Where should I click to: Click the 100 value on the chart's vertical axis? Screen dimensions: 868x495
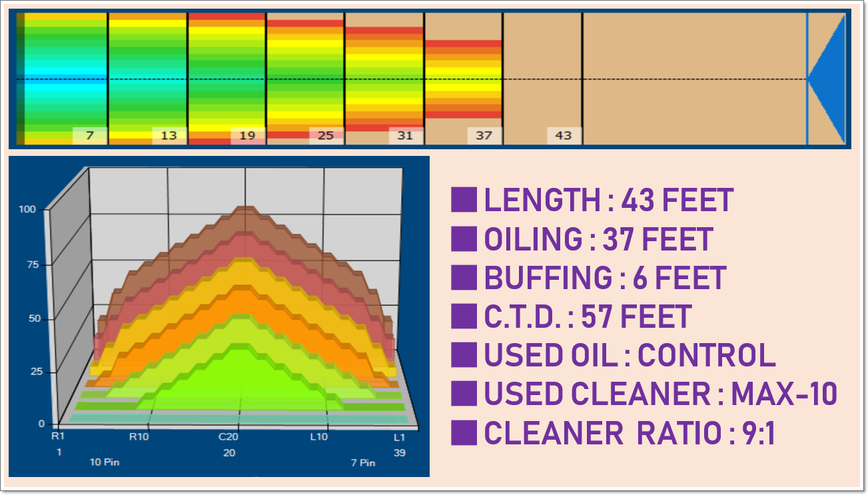(x=27, y=209)
